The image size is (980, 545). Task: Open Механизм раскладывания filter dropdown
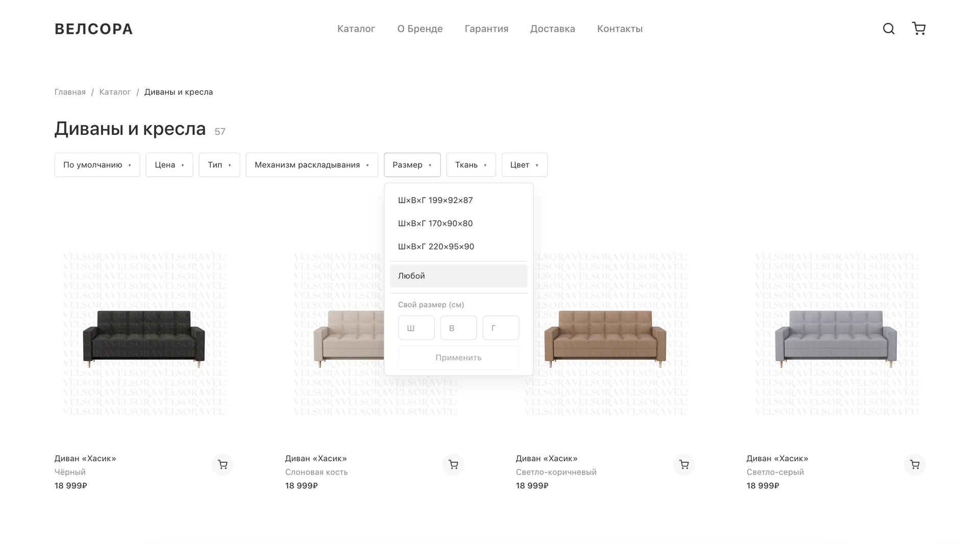(312, 165)
